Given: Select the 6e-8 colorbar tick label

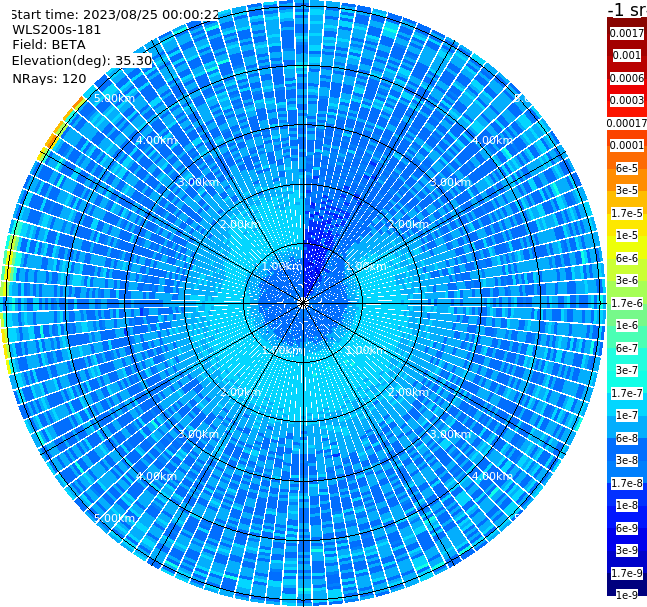Looking at the screenshot, I should coord(627,438).
